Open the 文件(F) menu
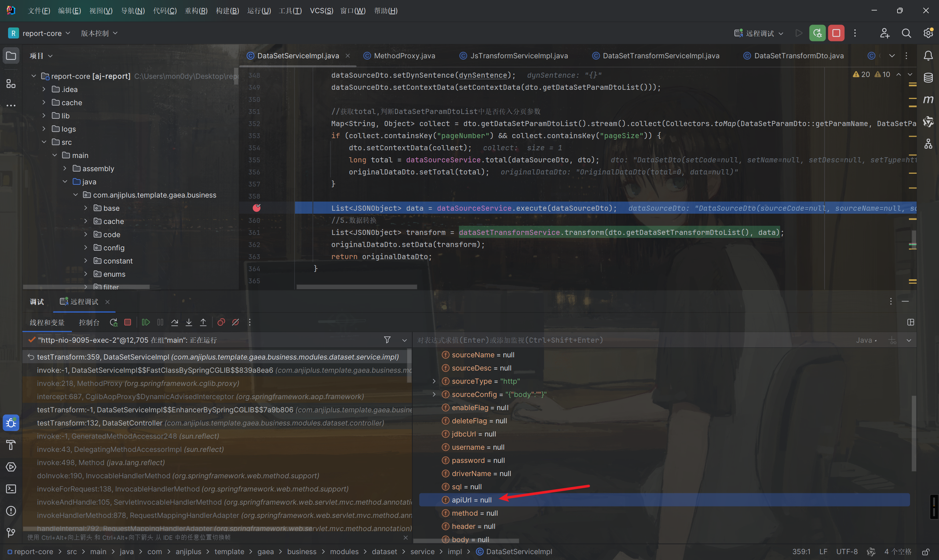Viewport: 939px width, 560px height. pos(39,11)
